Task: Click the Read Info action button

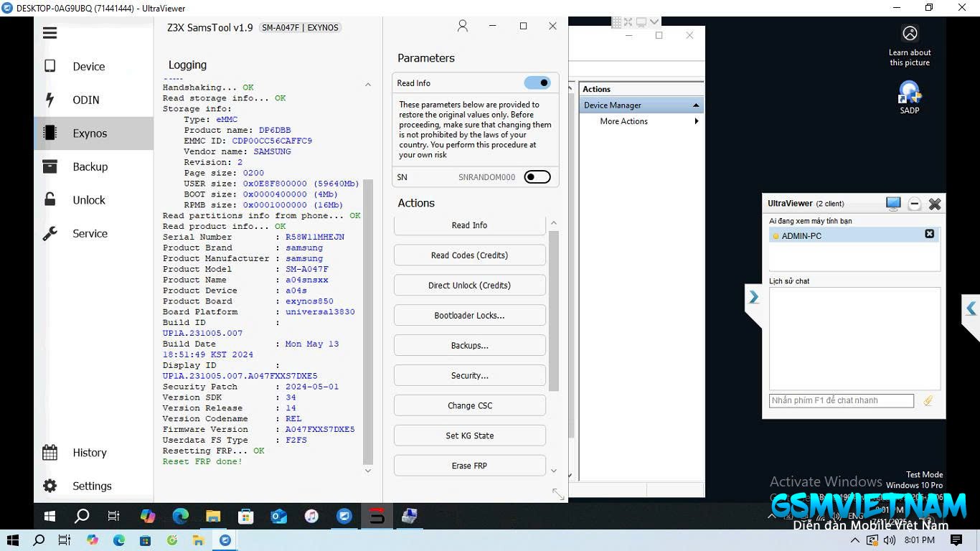Action: [x=470, y=225]
